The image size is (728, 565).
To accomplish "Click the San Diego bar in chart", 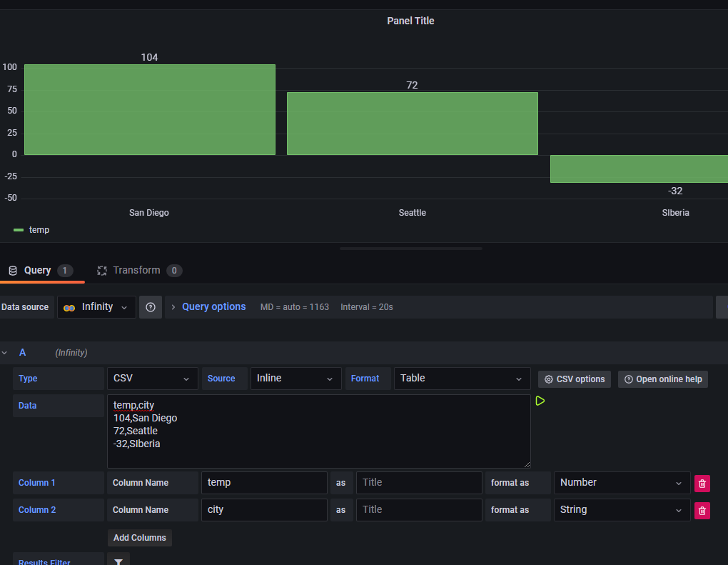I will pos(149,110).
